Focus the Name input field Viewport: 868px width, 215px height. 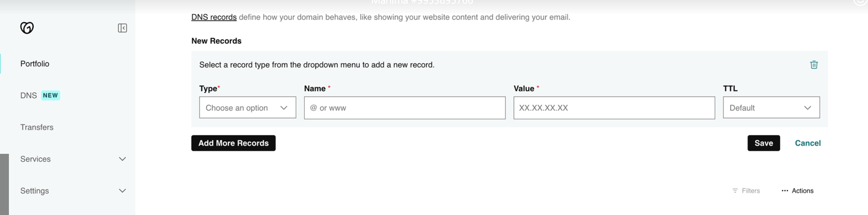point(405,108)
